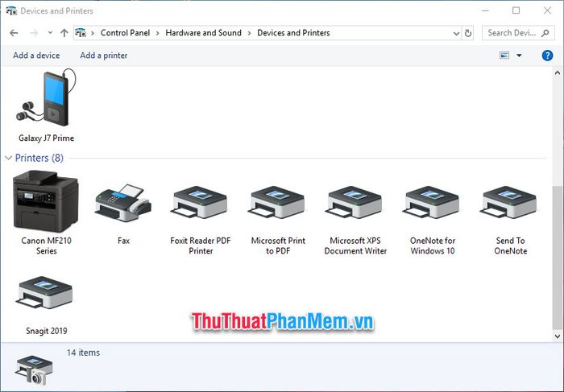The width and height of the screenshot is (564, 392).
Task: Click the 14 items status text
Action: (83, 353)
